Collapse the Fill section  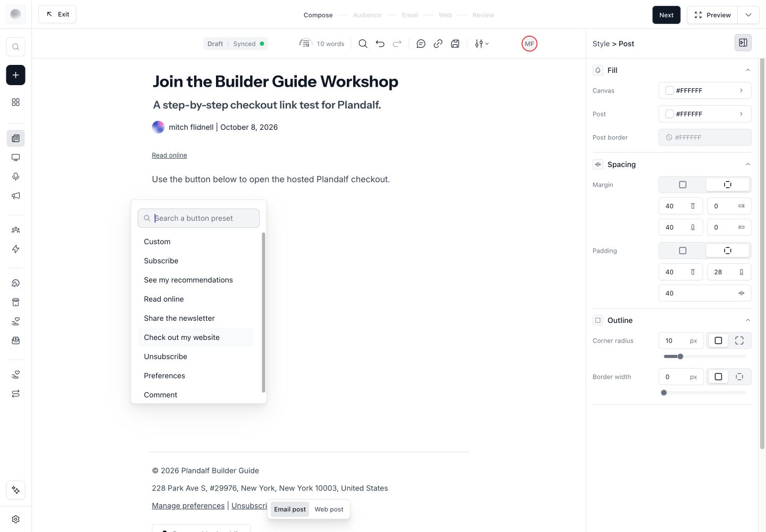[x=747, y=70]
